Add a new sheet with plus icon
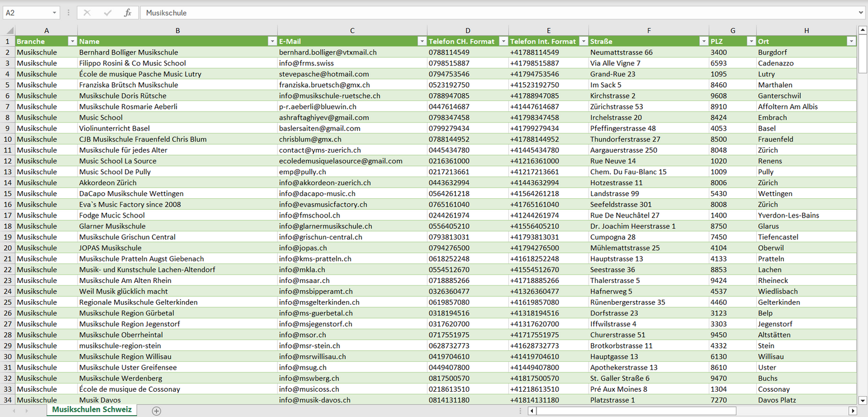 point(157,411)
